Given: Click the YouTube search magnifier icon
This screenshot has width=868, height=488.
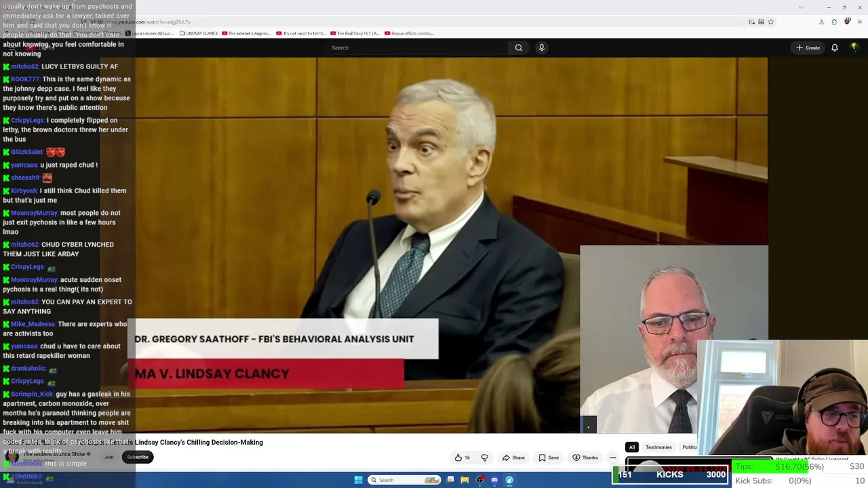Looking at the screenshot, I should click(519, 47).
